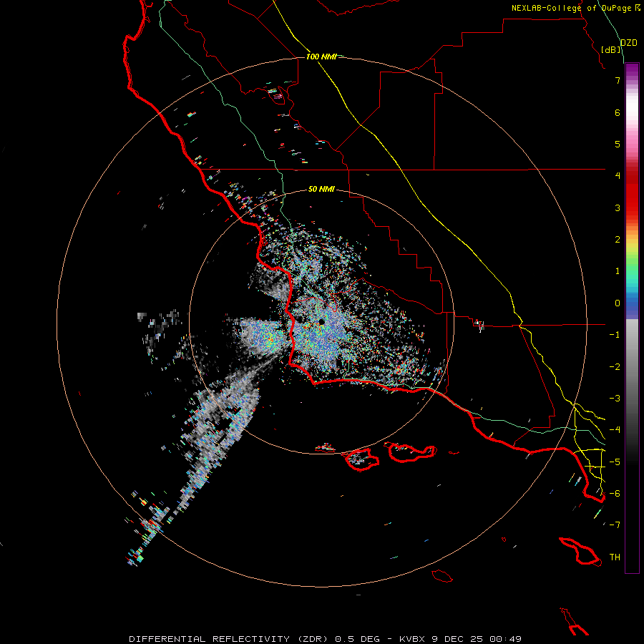Click the 0 value on the color scale
The image size is (644, 644).
(x=618, y=303)
